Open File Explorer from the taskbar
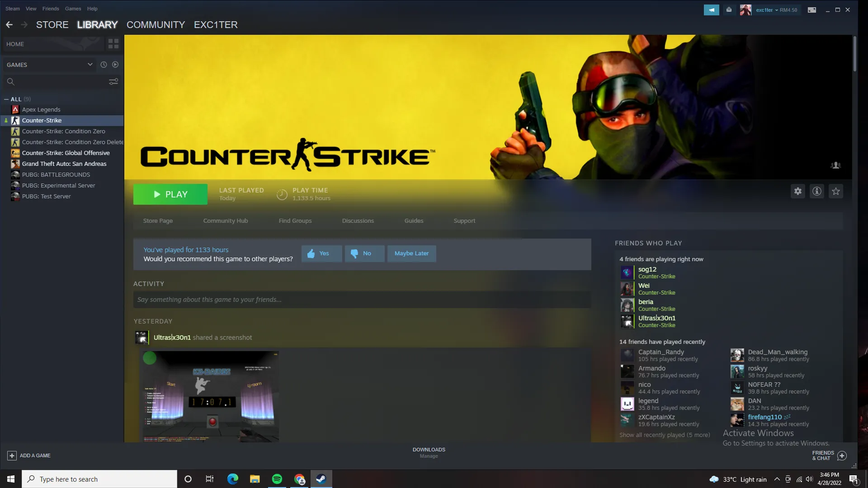Image resolution: width=868 pixels, height=488 pixels. 255,479
